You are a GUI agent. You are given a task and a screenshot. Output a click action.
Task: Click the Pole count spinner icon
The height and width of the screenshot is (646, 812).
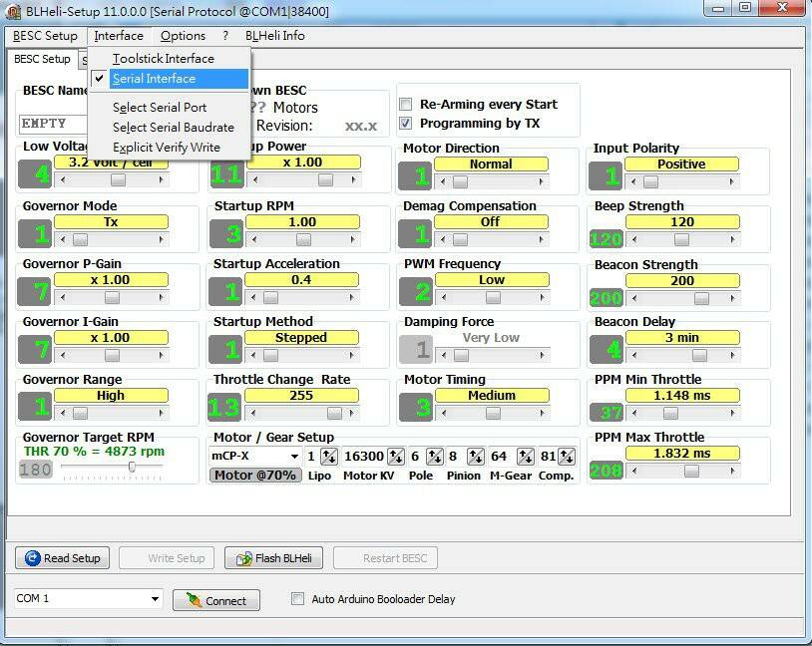[435, 456]
